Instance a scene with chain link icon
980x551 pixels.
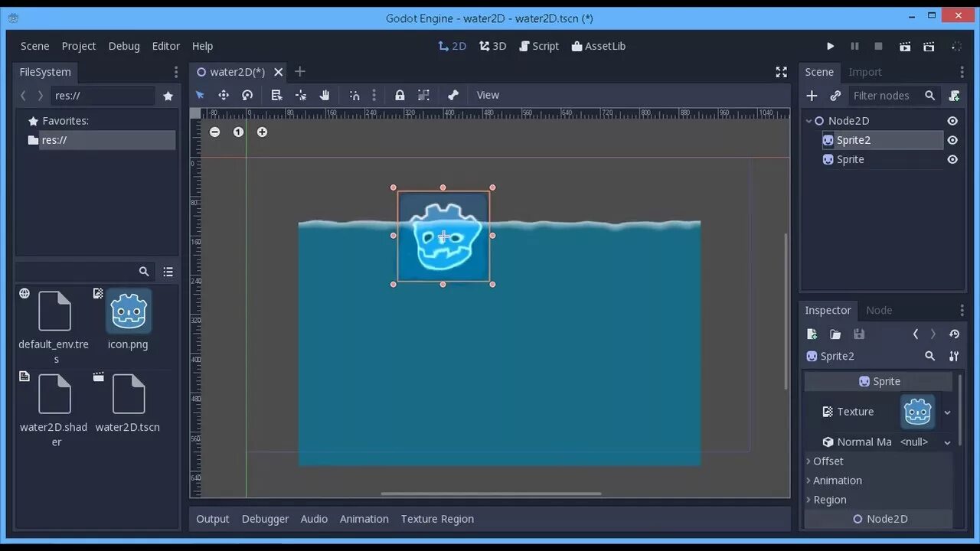[835, 96]
